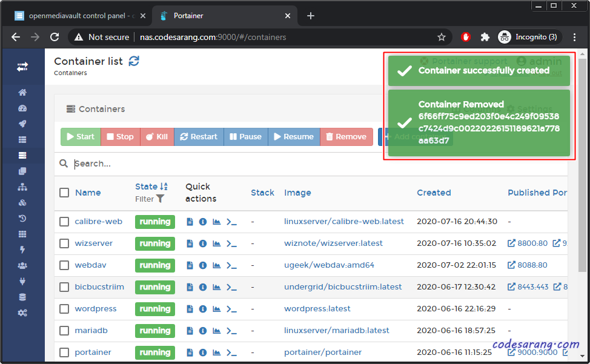Sort containers by Image column

coord(297,193)
